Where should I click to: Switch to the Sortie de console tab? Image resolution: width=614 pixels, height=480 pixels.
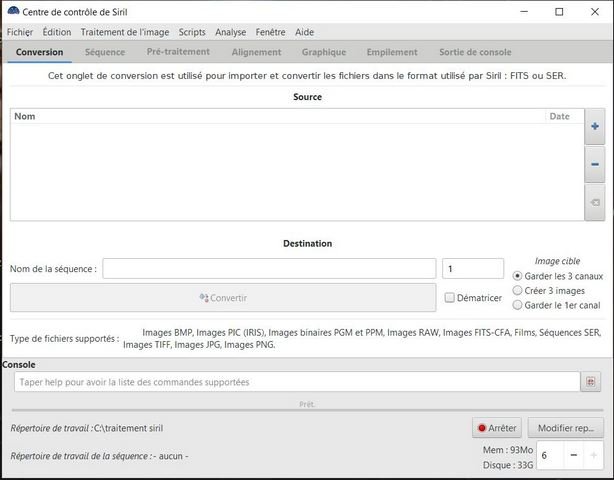coord(475,52)
